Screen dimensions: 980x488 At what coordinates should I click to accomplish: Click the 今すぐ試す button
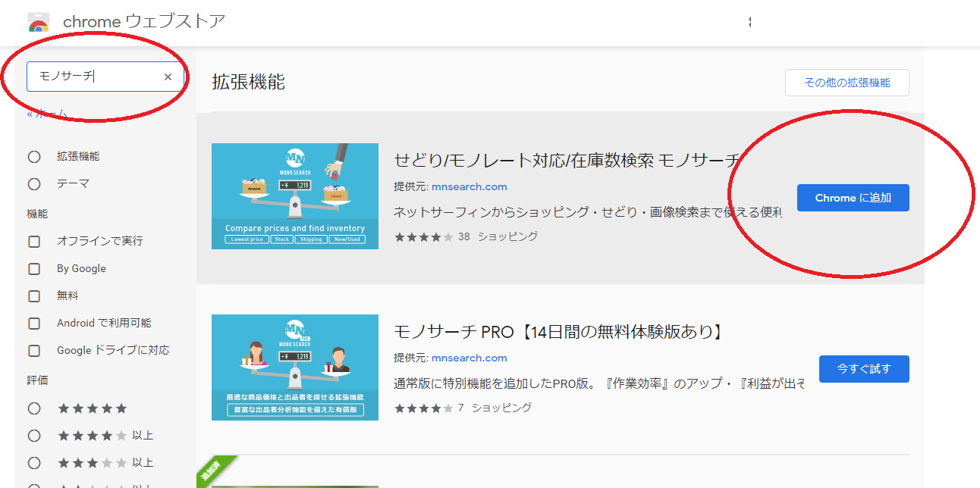click(864, 369)
